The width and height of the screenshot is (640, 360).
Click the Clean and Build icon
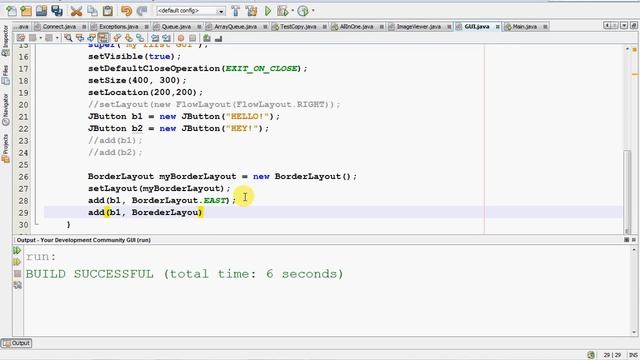coord(251,11)
